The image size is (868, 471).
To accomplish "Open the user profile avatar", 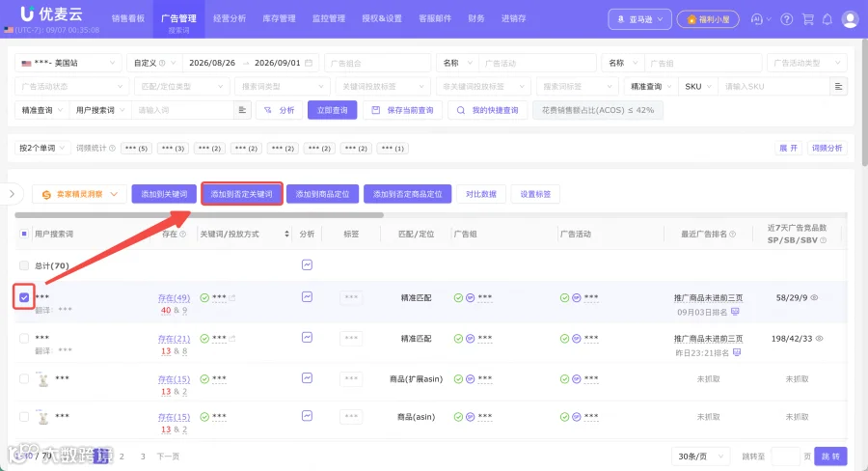I will [850, 19].
